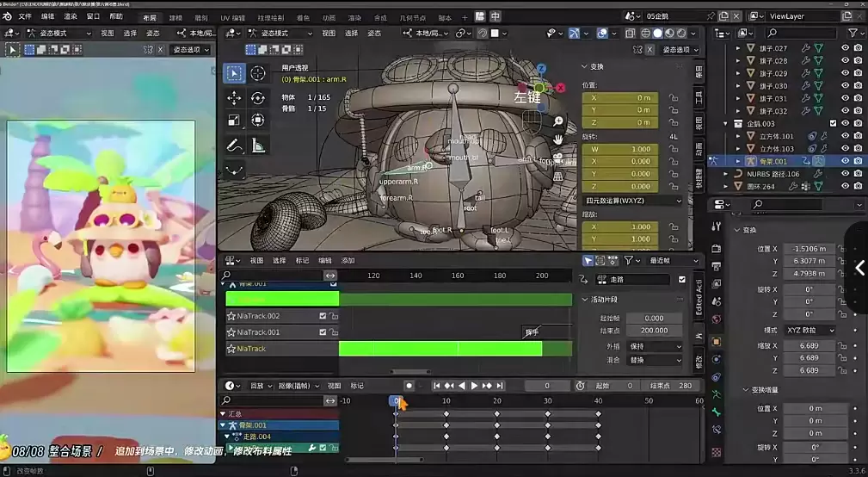868x477 pixels.
Task: Select the Cursor tool in viewport toolbar
Action: coord(257,73)
